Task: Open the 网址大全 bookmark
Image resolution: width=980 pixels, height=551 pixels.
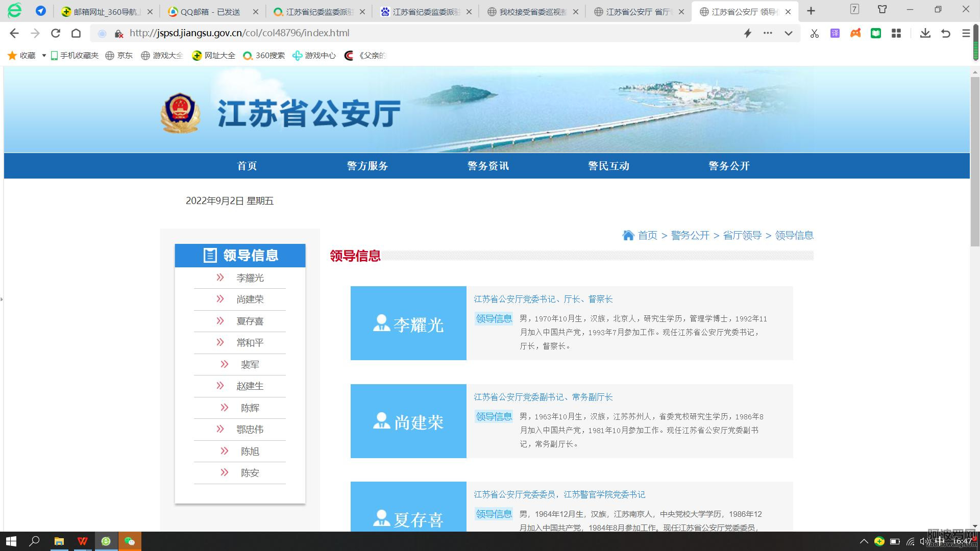Action: pyautogui.click(x=214, y=56)
